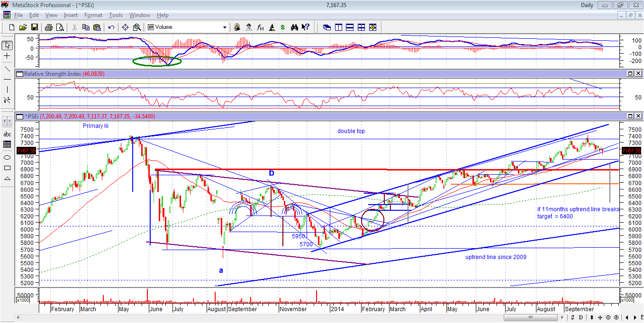Click the bottom horizontal scrollbar

click(x=531, y=317)
